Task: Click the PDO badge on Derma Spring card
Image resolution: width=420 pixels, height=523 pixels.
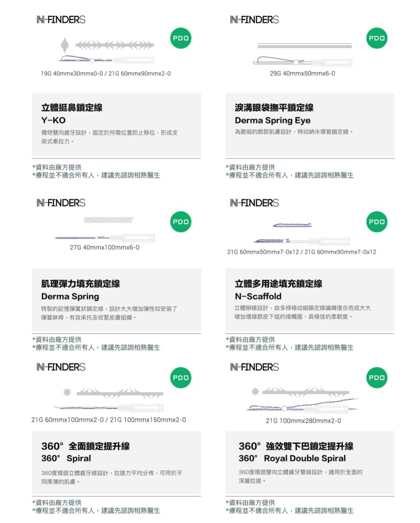Action: [180, 222]
